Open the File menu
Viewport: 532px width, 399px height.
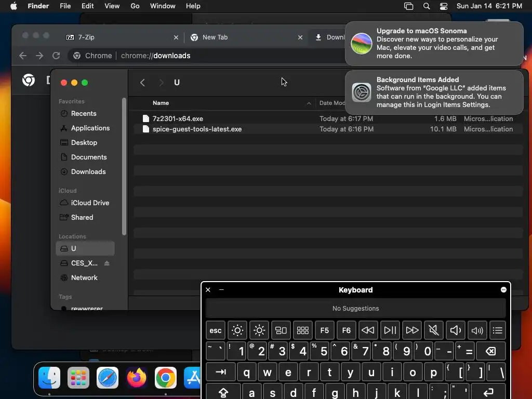(x=65, y=6)
